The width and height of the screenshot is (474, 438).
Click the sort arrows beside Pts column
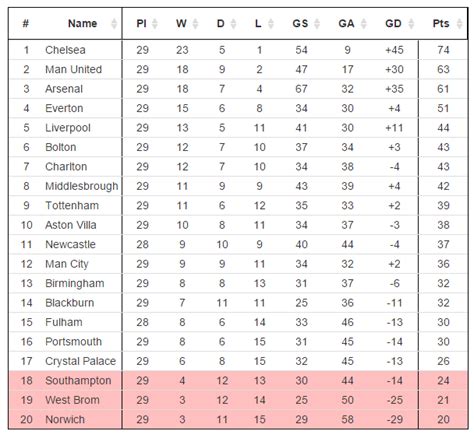click(460, 24)
